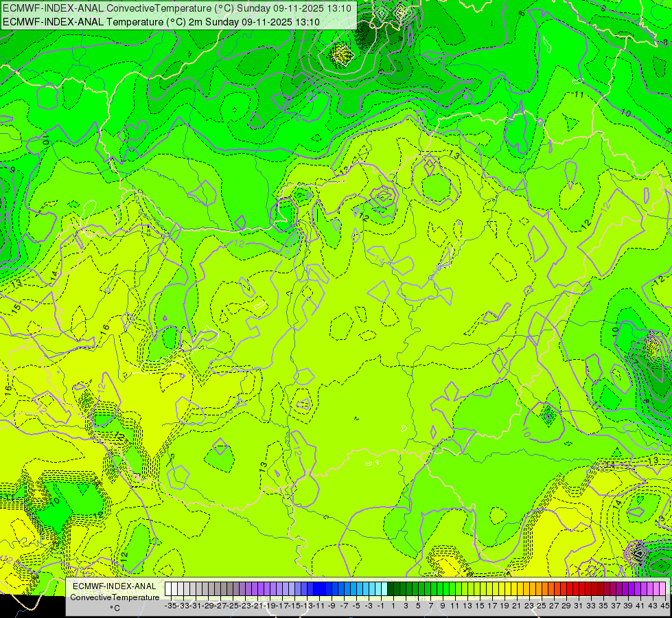672x618 pixels.
Task: Click the legend scale value 7
Action: (x=430, y=606)
